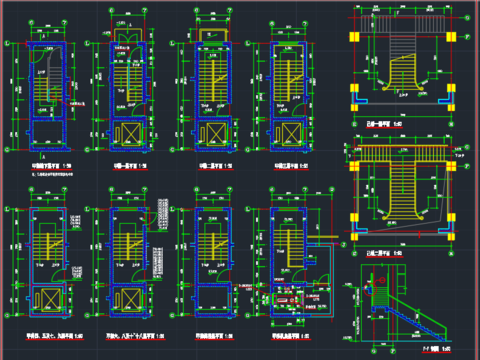480x360 pixels.
Task: Select the title of the upper flared-staircase plan at right
Action: click(384, 124)
